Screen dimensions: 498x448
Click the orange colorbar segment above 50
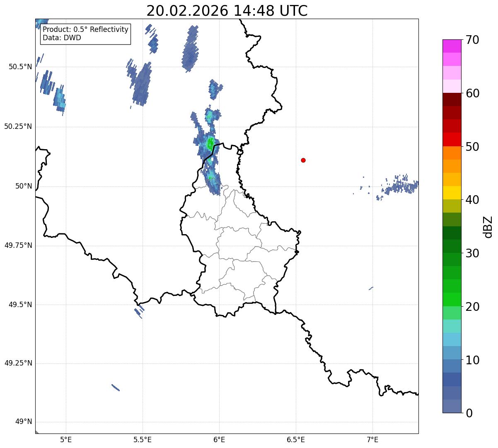pyautogui.click(x=452, y=153)
